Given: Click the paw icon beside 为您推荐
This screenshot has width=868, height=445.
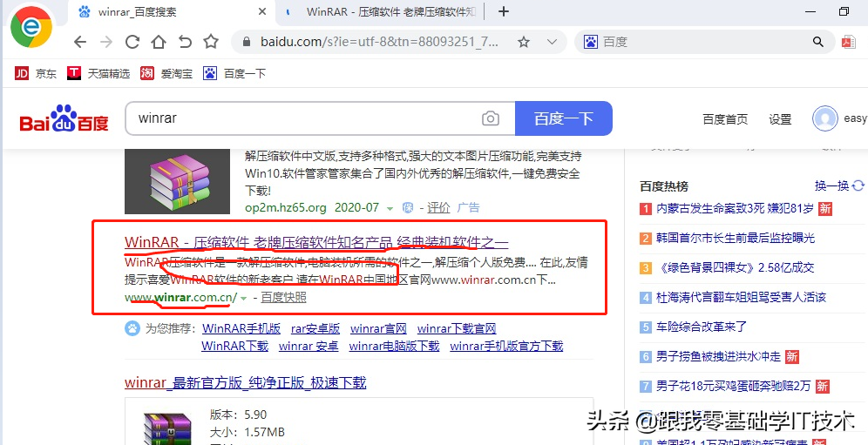Looking at the screenshot, I should click(132, 329).
